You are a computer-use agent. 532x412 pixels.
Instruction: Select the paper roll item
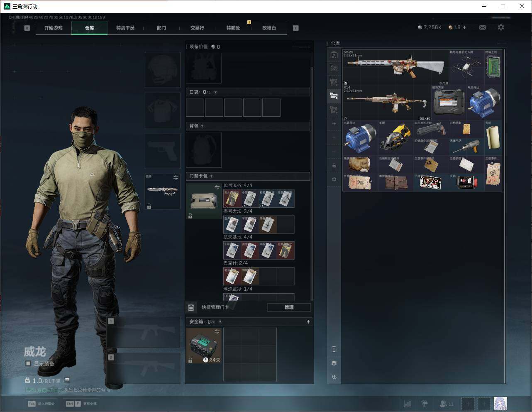(x=493, y=138)
